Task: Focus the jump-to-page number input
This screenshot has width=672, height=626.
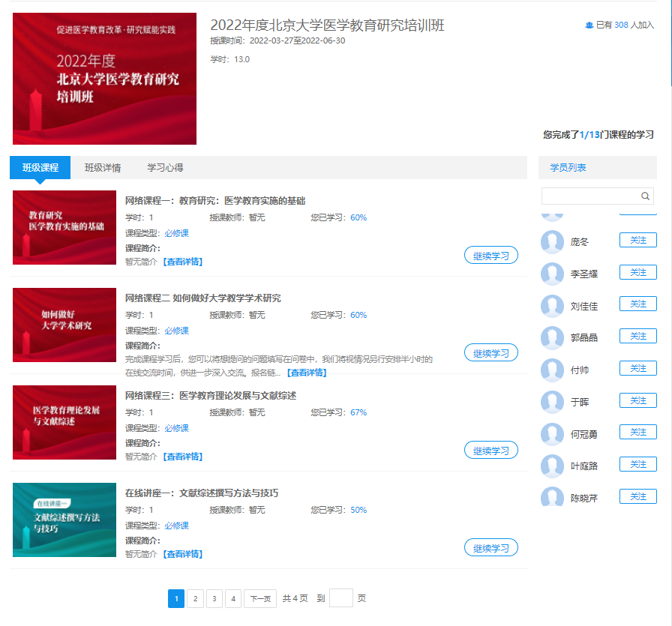Action: coord(341,598)
